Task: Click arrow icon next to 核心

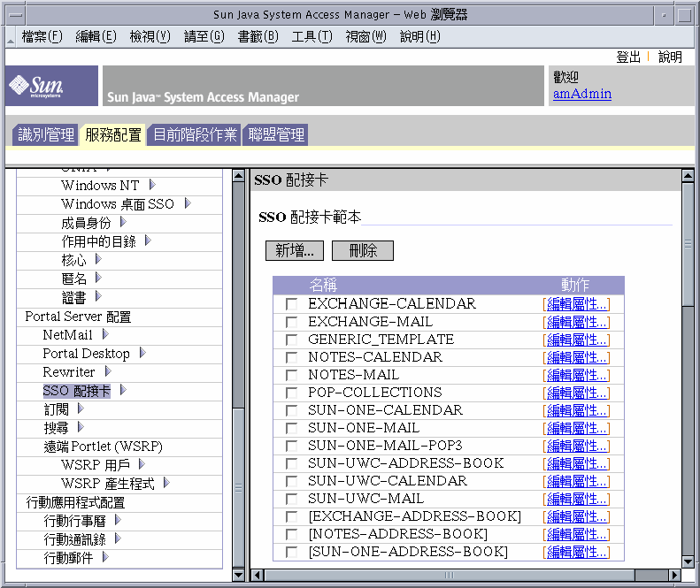Action: click(98, 259)
